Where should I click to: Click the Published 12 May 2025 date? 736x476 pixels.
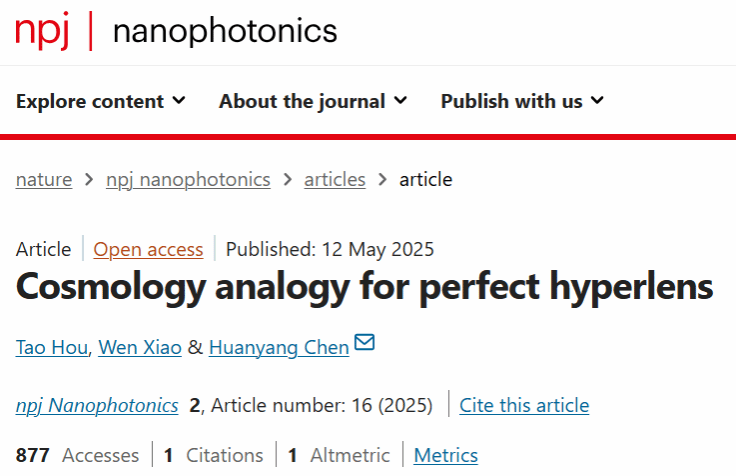point(330,249)
